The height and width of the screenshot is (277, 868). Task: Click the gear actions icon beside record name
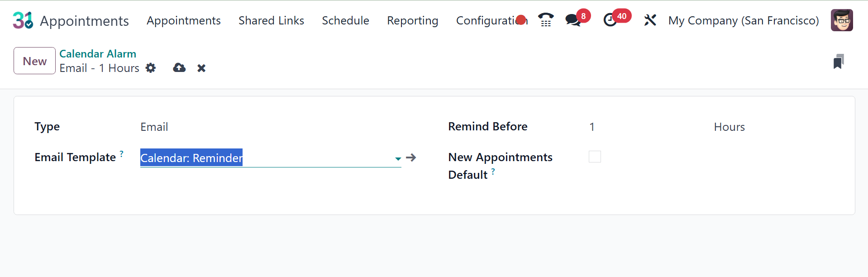151,68
